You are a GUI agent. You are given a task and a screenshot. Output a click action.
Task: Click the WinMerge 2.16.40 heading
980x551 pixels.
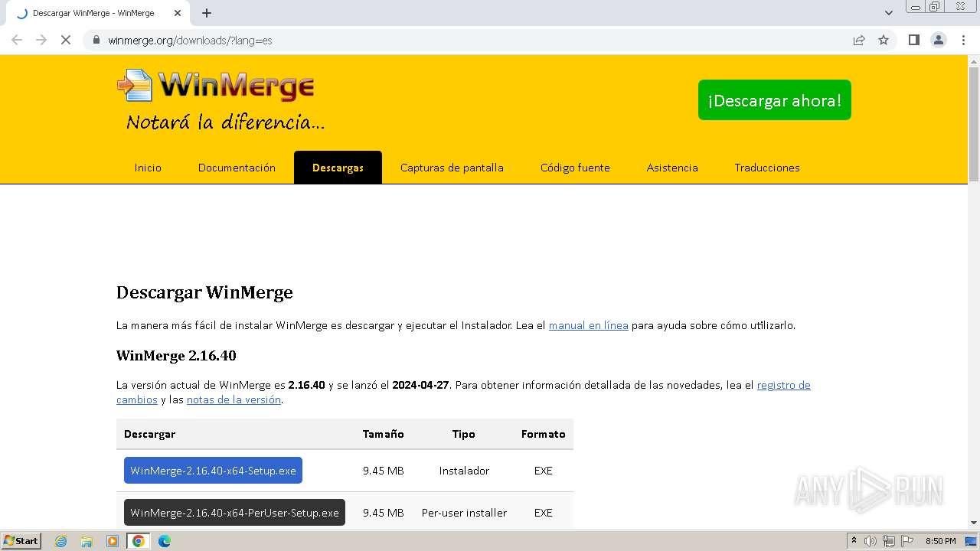(176, 356)
